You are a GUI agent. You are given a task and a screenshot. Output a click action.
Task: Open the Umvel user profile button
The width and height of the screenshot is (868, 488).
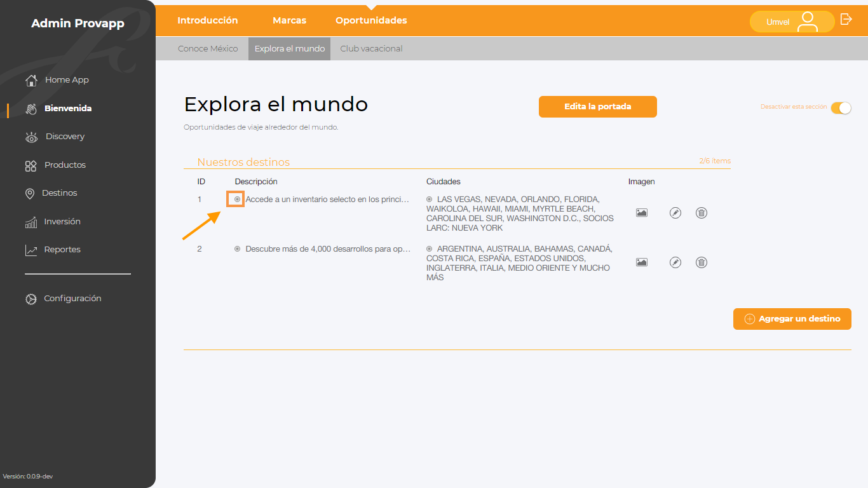(x=792, y=22)
